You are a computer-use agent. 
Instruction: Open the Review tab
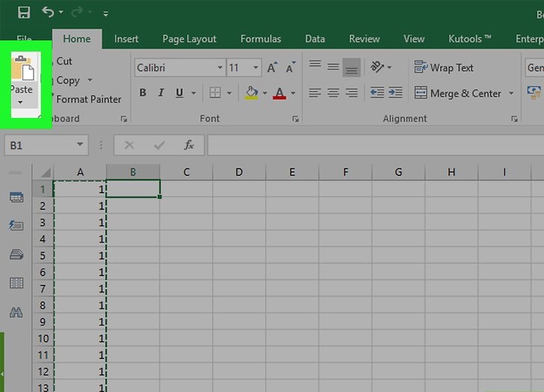365,39
